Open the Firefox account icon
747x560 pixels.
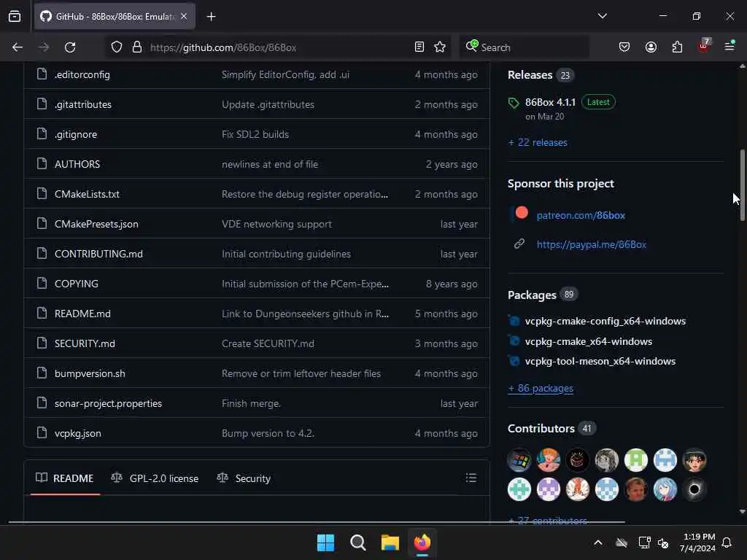[651, 47]
